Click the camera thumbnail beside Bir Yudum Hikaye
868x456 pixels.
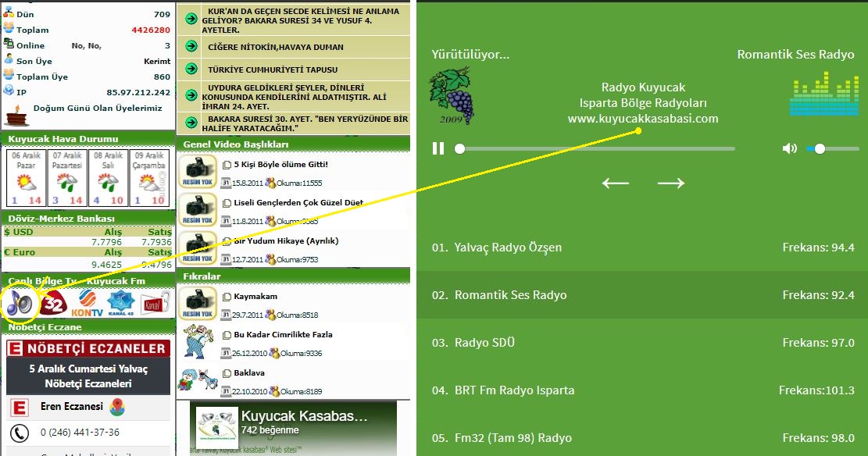pyautogui.click(x=198, y=248)
